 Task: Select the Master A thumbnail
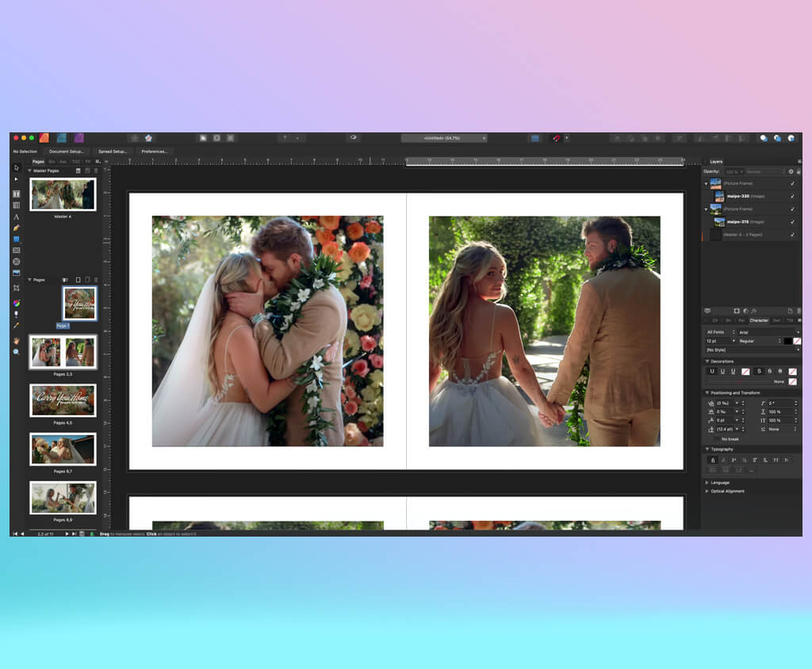pos(63,194)
